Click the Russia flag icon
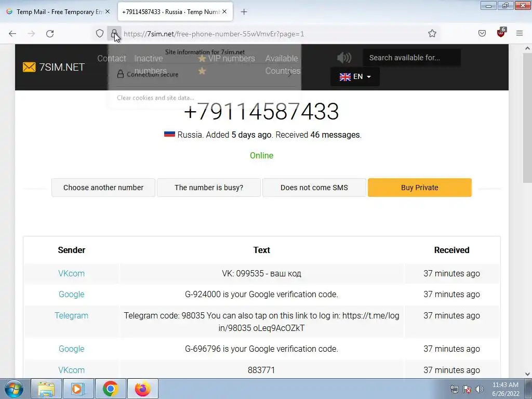This screenshot has height=399, width=532. pyautogui.click(x=169, y=135)
